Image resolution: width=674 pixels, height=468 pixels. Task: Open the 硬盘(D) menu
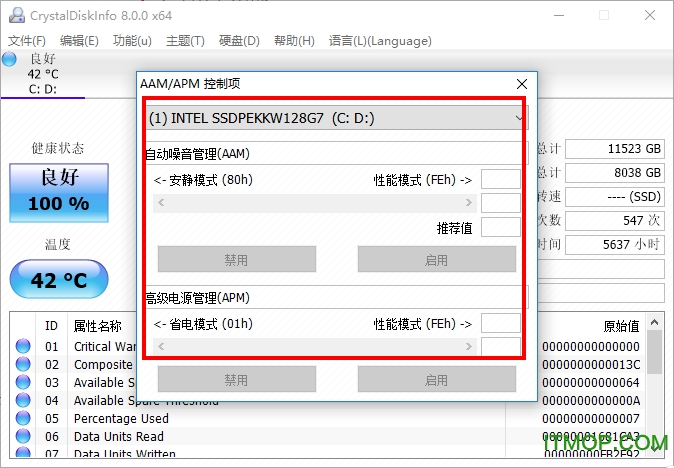[x=239, y=41]
